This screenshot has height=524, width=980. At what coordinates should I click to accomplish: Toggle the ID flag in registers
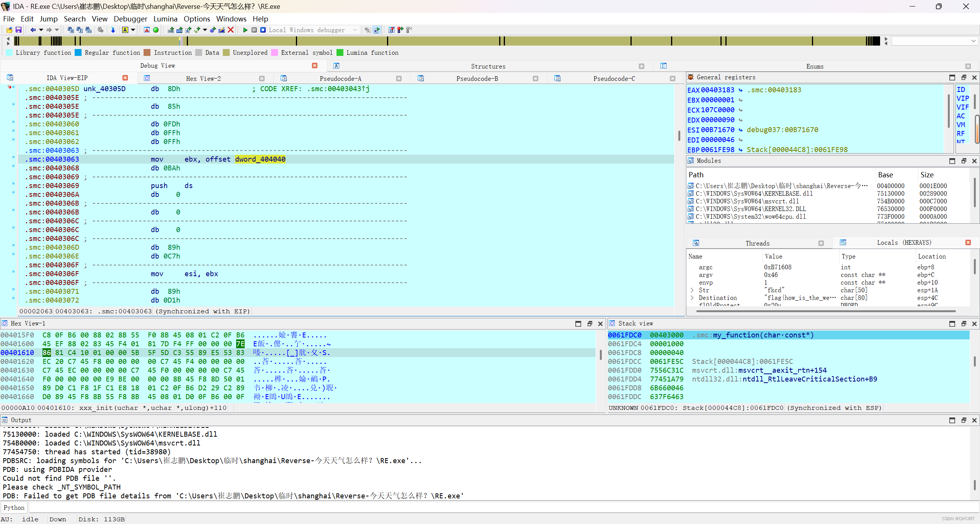[961, 90]
